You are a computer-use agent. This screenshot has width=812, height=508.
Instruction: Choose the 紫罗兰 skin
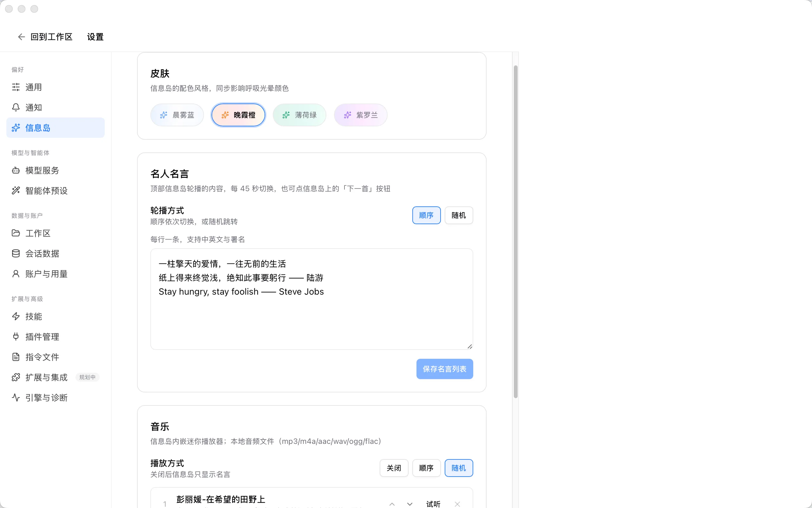[x=361, y=115]
